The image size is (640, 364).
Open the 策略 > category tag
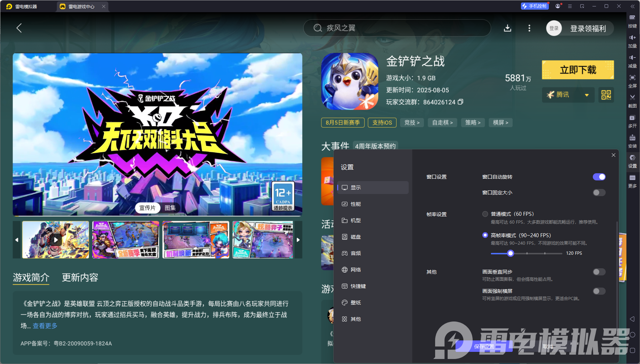(x=473, y=123)
